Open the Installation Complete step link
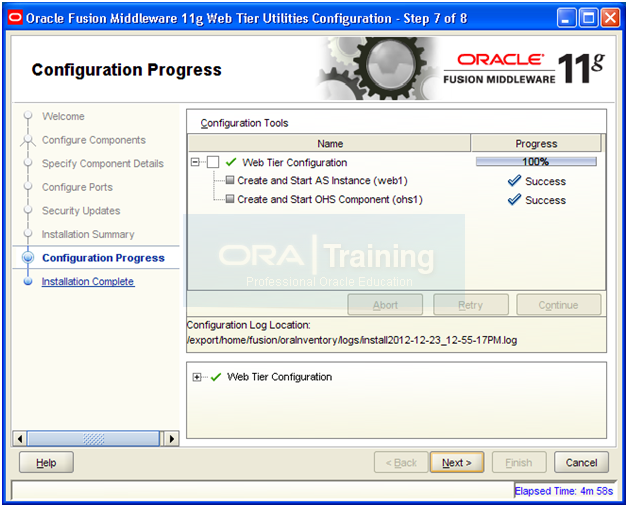Viewport: 628px width, 507px height. [x=88, y=282]
